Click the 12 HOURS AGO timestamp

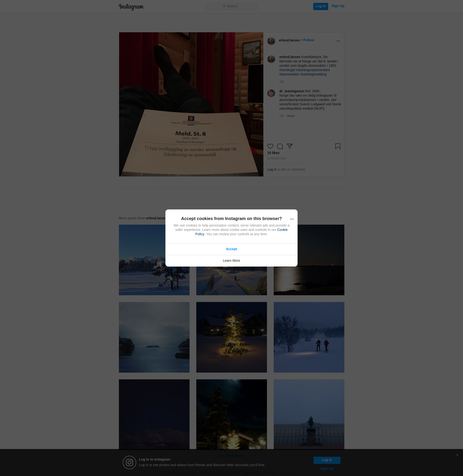pyautogui.click(x=277, y=158)
